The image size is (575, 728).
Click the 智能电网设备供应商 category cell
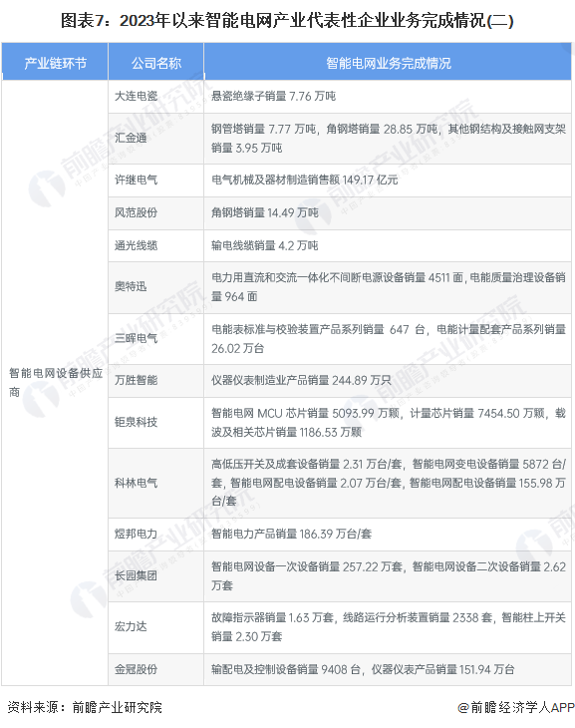(55, 383)
